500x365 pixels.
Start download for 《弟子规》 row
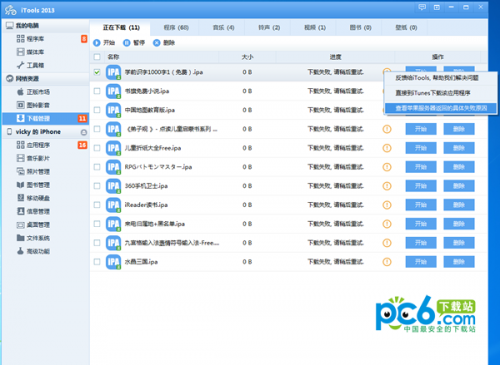tap(421, 129)
